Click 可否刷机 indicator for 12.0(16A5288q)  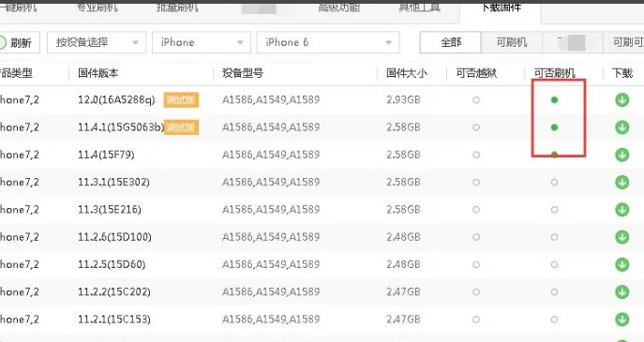coord(554,99)
